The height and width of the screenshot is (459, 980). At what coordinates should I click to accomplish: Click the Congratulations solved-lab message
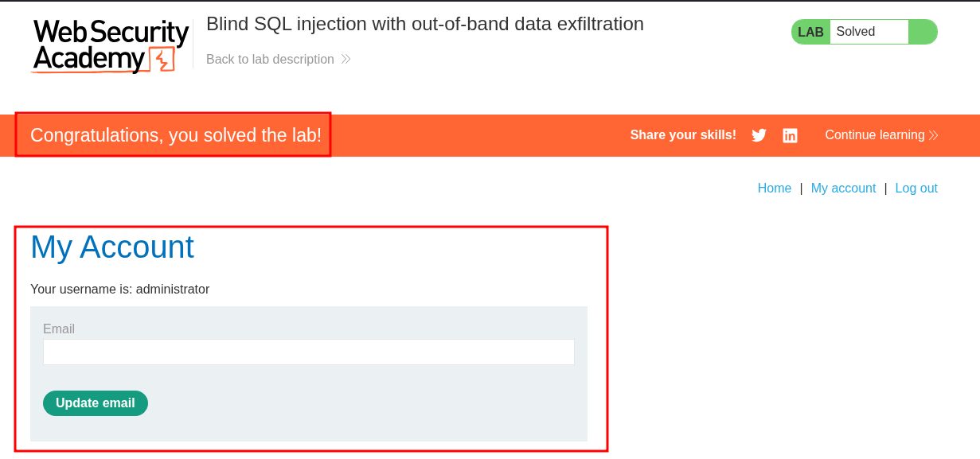(176, 135)
